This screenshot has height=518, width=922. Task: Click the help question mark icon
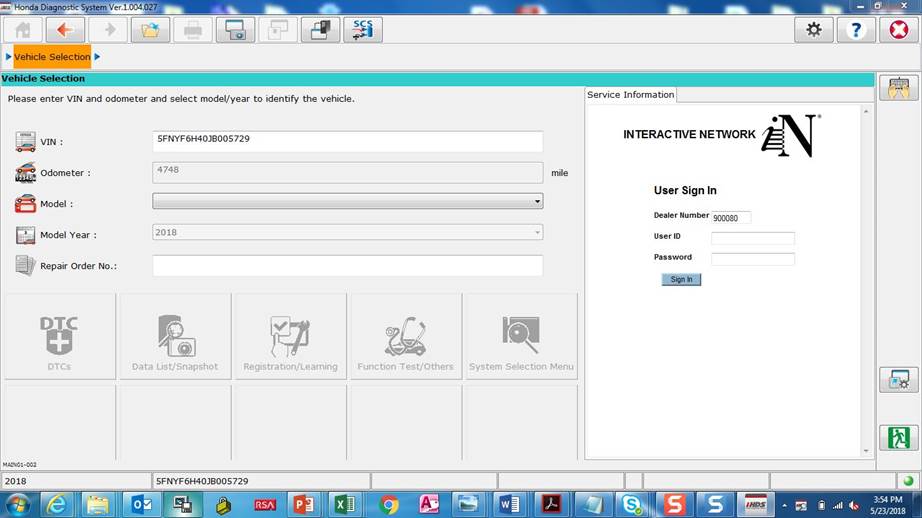point(855,30)
